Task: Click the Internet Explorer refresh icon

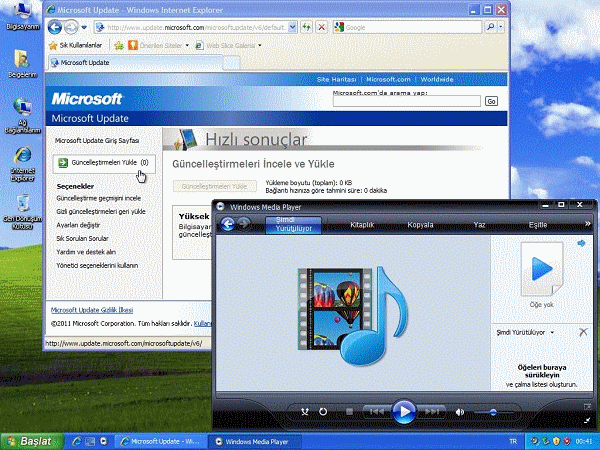Action: pyautogui.click(x=307, y=27)
